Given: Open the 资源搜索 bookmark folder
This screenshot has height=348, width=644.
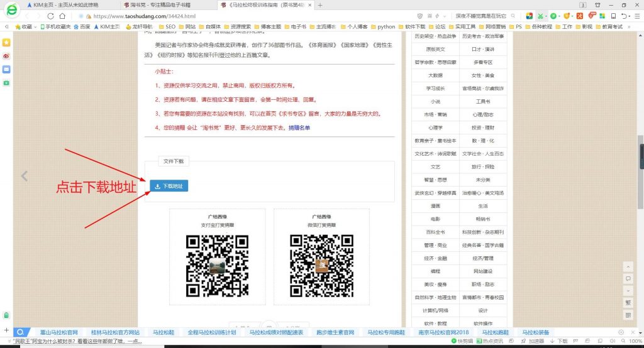Looking at the screenshot, I should coord(237,26).
